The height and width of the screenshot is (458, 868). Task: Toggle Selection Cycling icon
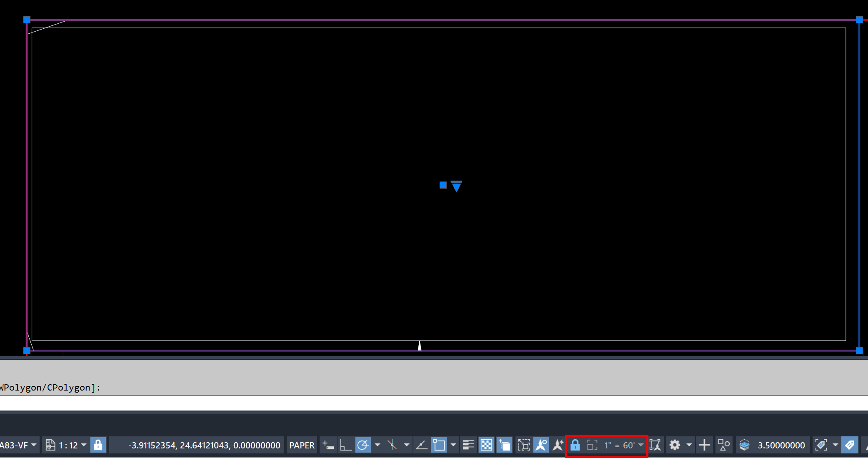pyautogui.click(x=504, y=445)
